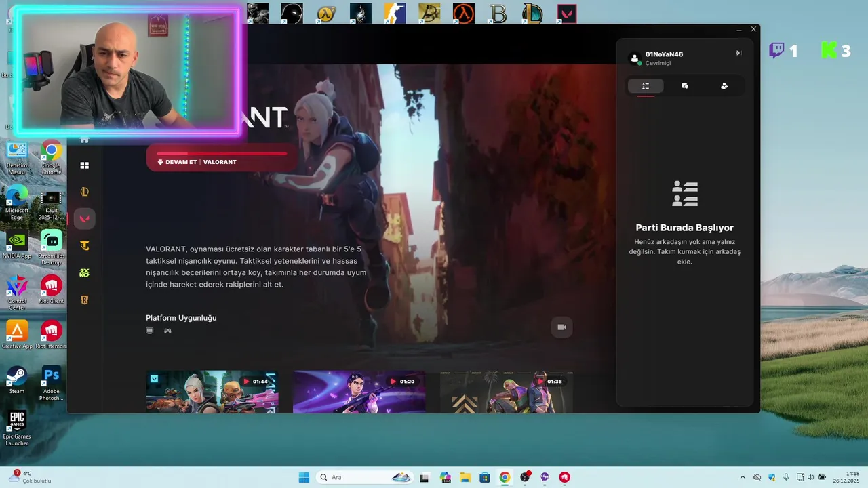Open Google Chrome desktop shortcut
The image size is (868, 488).
[x=51, y=158]
